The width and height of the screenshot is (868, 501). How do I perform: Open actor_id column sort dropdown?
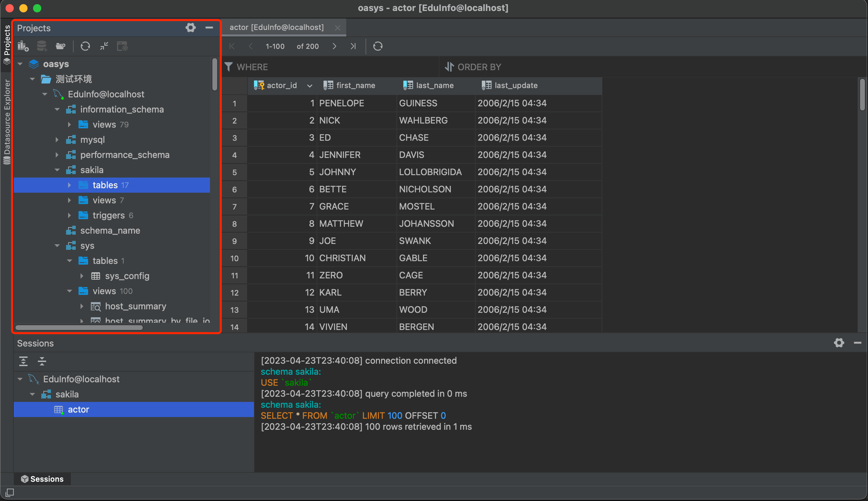point(309,86)
